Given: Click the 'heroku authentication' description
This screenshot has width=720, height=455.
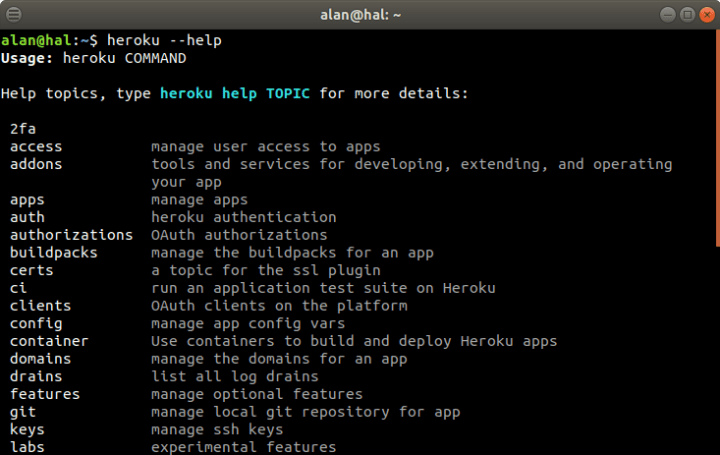Looking at the screenshot, I should coord(244,217).
